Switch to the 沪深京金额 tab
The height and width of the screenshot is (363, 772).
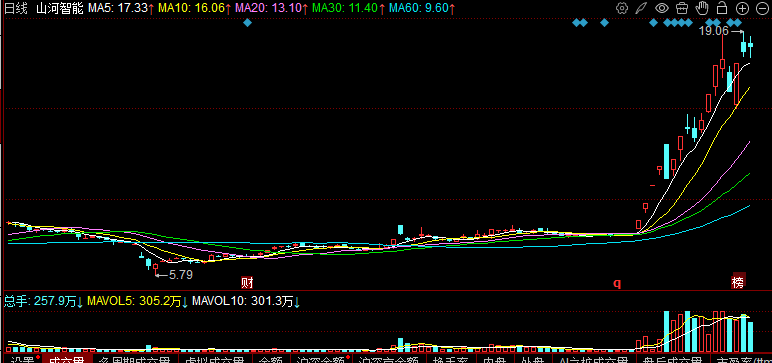[x=389, y=359]
